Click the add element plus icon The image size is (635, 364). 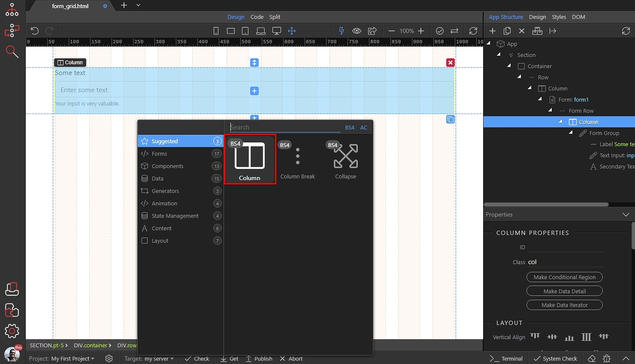pos(492,31)
